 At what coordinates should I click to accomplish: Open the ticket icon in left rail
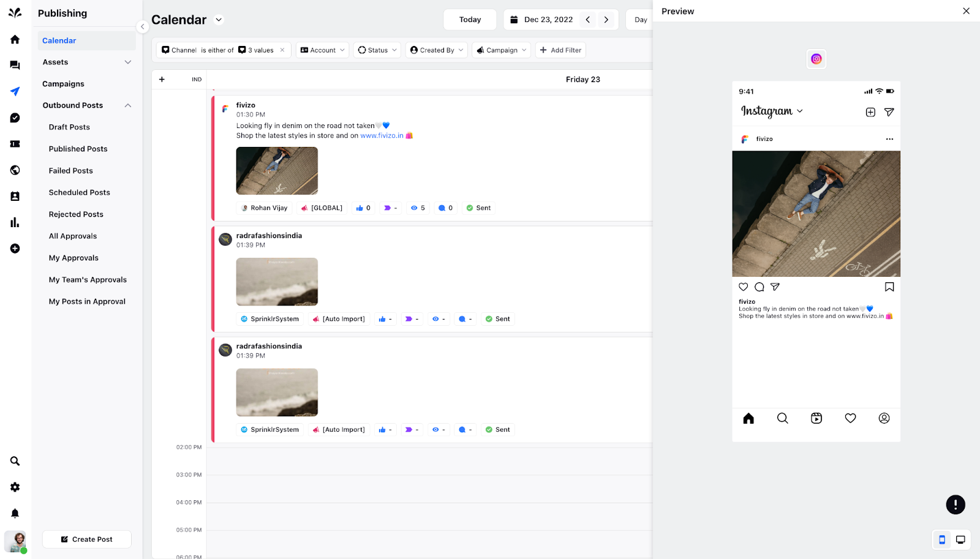[x=15, y=144]
